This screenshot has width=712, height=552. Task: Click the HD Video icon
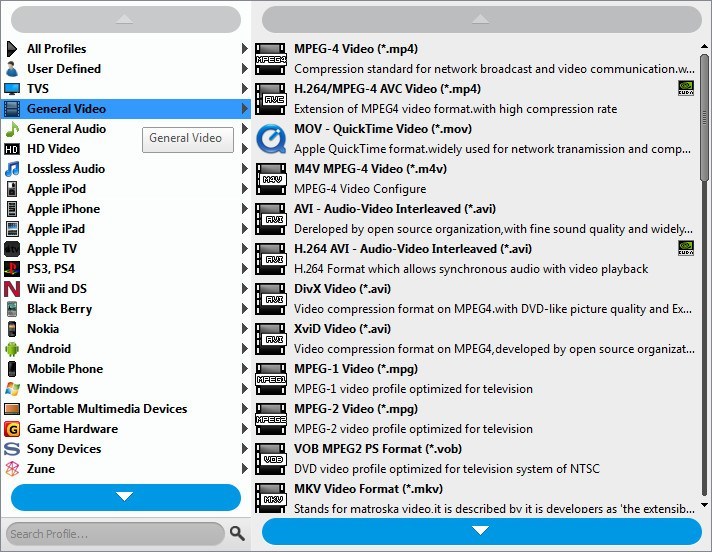tap(12, 149)
